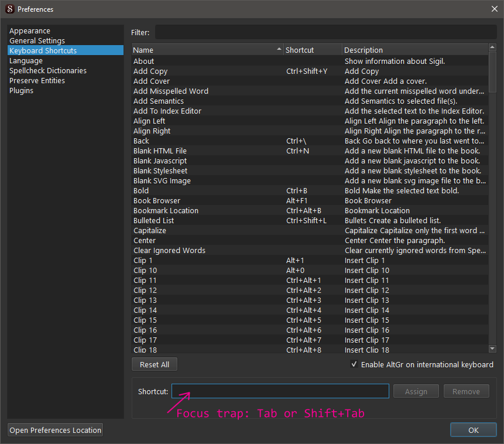Select the Add Semantics row
504x444 pixels.
(x=310, y=101)
